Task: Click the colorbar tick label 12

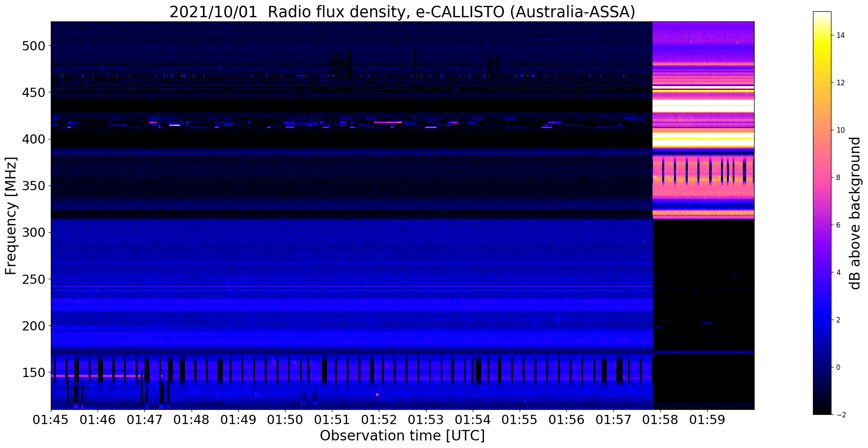Action: [841, 83]
